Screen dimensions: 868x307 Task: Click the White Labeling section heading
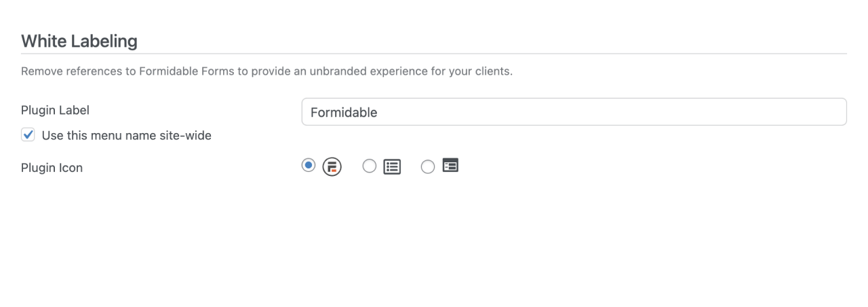click(79, 41)
